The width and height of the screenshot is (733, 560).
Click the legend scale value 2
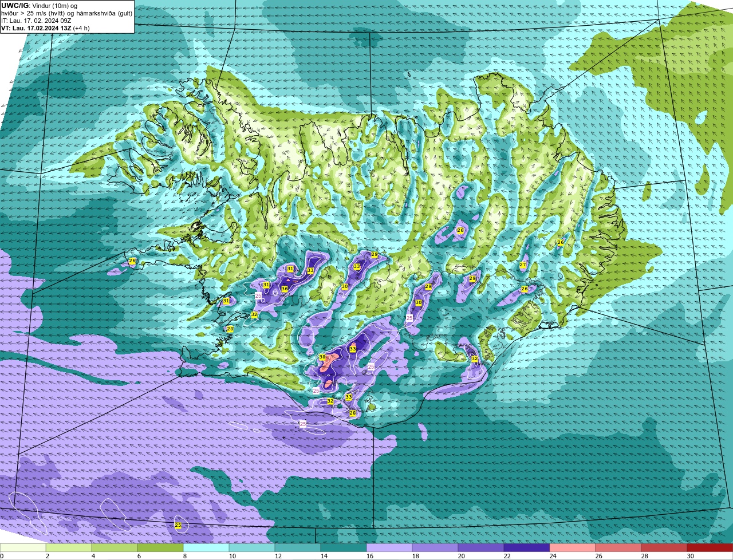tap(47, 556)
